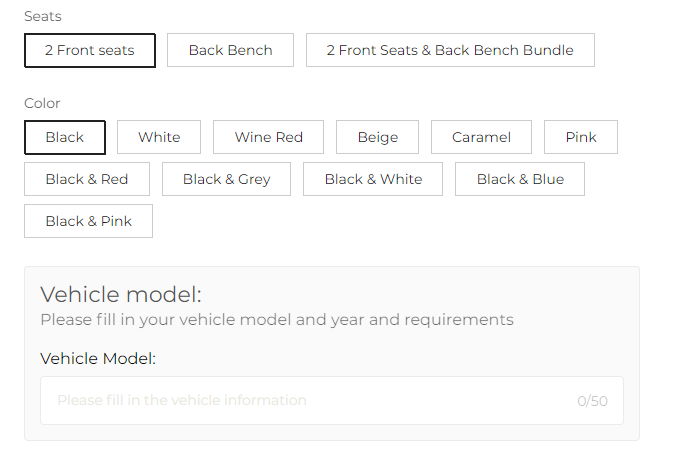Screen dimensions: 700x462
Task: Pick 2 Front Seats & Back Bench Bundle
Action: click(x=450, y=50)
